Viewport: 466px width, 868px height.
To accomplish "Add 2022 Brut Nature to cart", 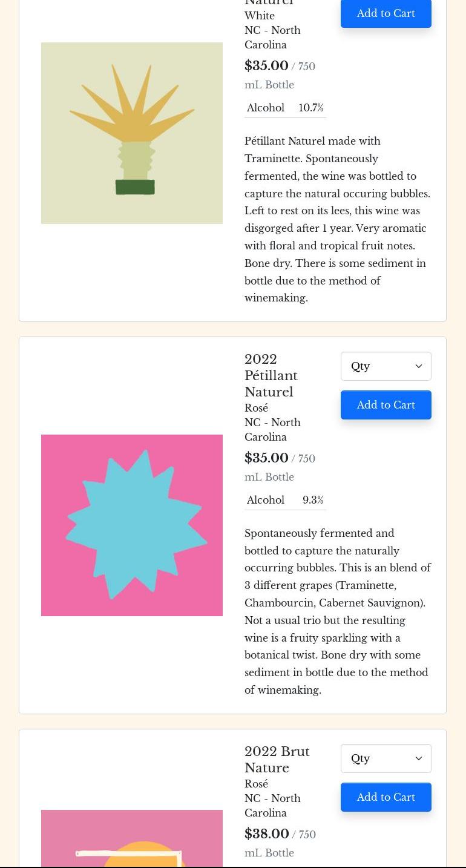I will click(x=386, y=797).
